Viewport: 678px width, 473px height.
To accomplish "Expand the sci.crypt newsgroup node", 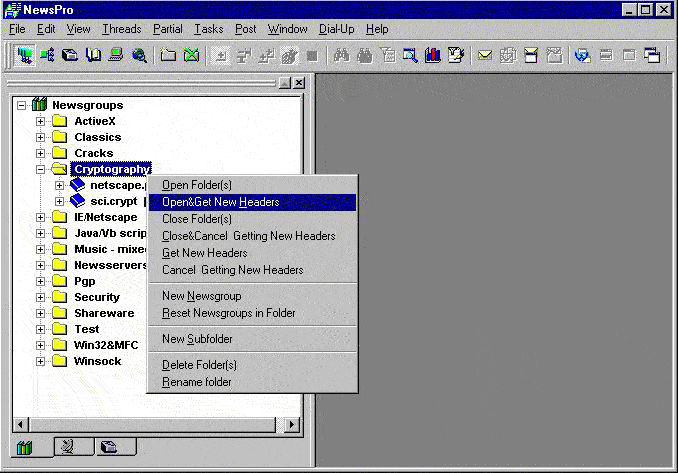I will pos(59,201).
